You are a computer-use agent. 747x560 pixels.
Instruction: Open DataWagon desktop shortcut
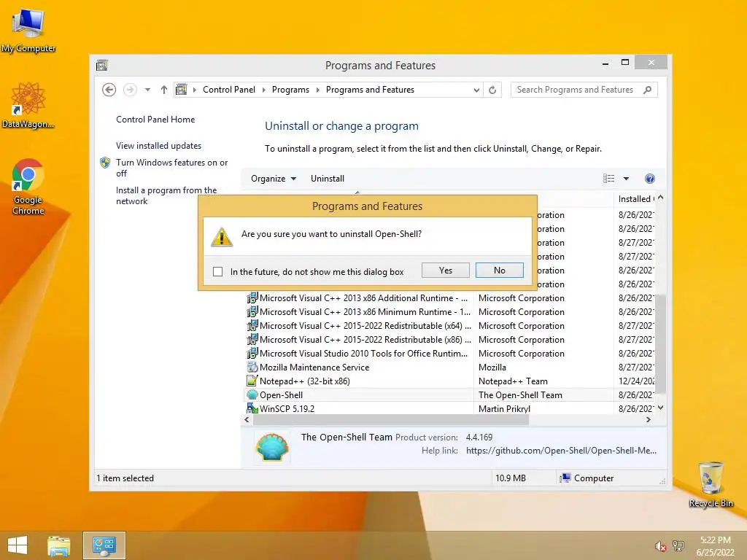[28, 105]
